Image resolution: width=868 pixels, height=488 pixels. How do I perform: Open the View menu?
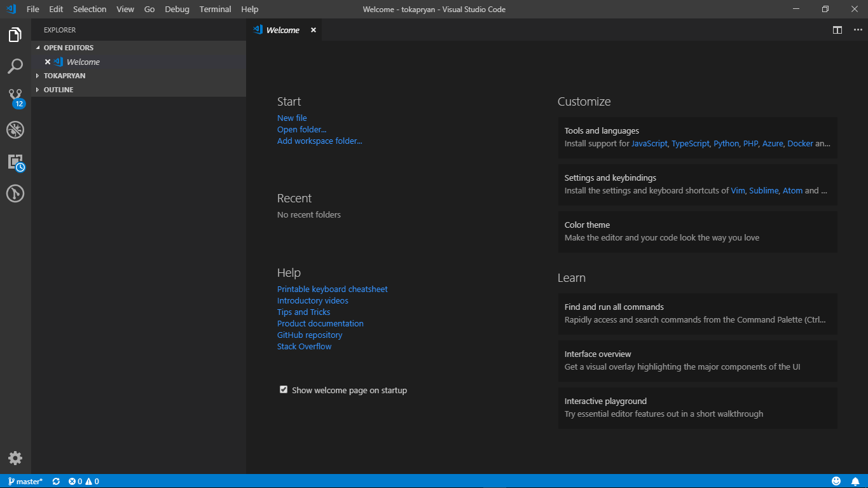pos(125,9)
